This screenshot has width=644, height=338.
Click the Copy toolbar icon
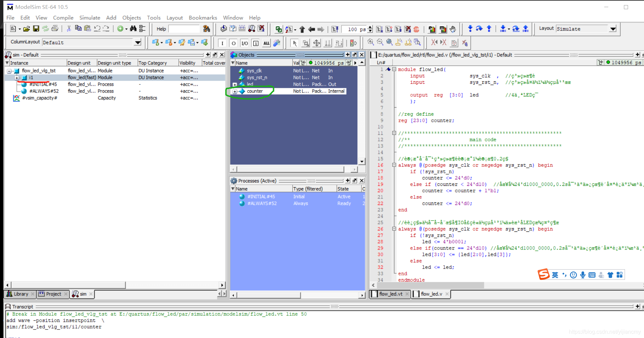(x=78, y=29)
